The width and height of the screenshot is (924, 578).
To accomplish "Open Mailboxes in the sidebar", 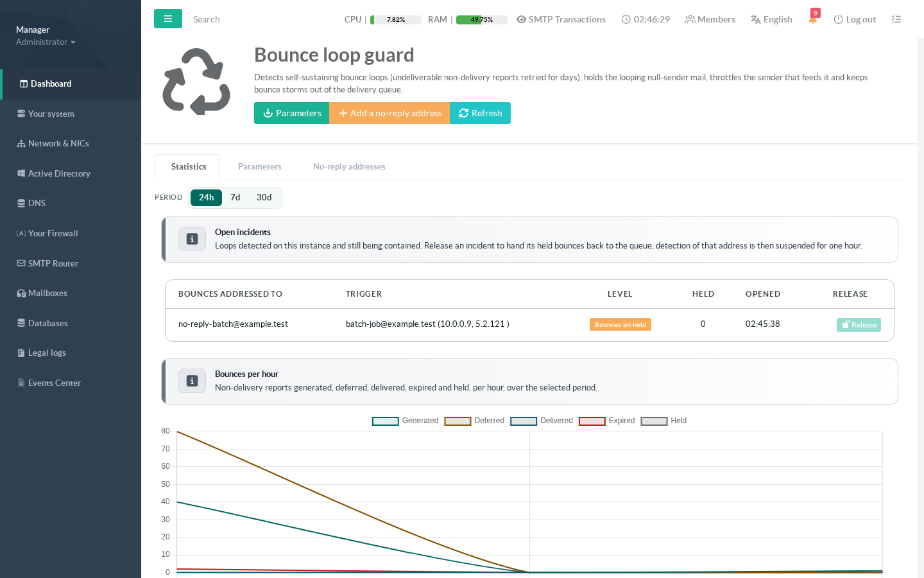I will pyautogui.click(x=71, y=293).
